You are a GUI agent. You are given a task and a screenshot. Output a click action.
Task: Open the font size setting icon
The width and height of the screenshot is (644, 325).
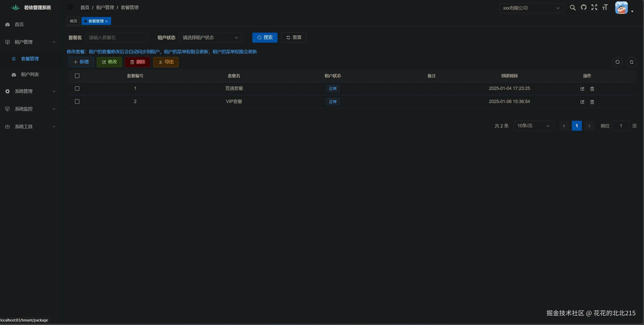point(605,7)
